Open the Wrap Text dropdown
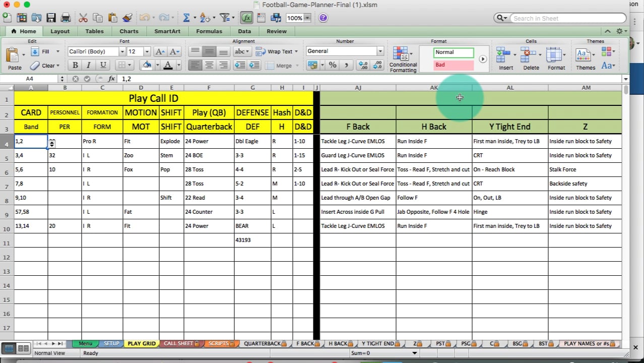 coord(296,51)
